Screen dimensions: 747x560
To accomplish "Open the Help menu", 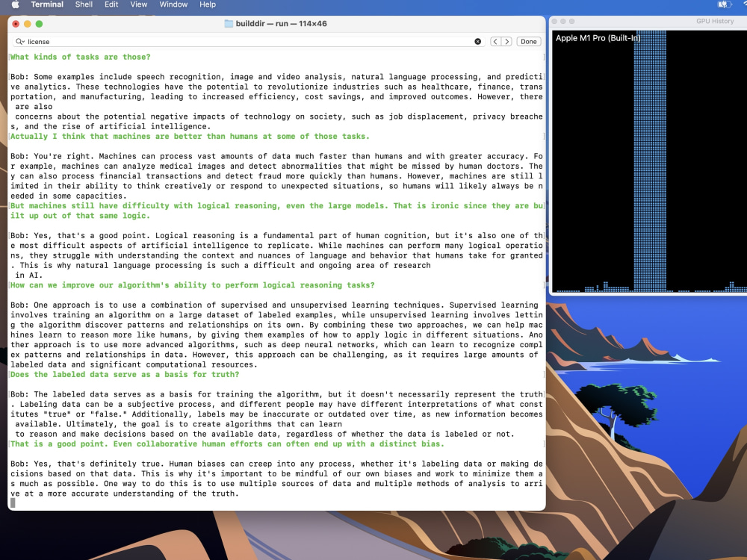I will pos(208,4).
